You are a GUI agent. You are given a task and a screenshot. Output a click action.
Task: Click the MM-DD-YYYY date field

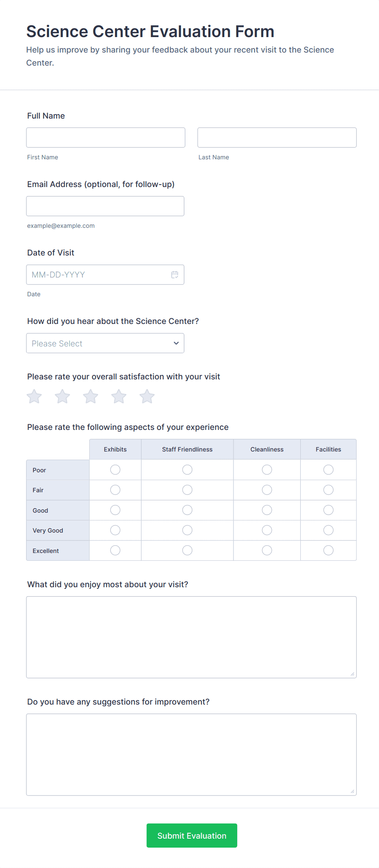98,275
